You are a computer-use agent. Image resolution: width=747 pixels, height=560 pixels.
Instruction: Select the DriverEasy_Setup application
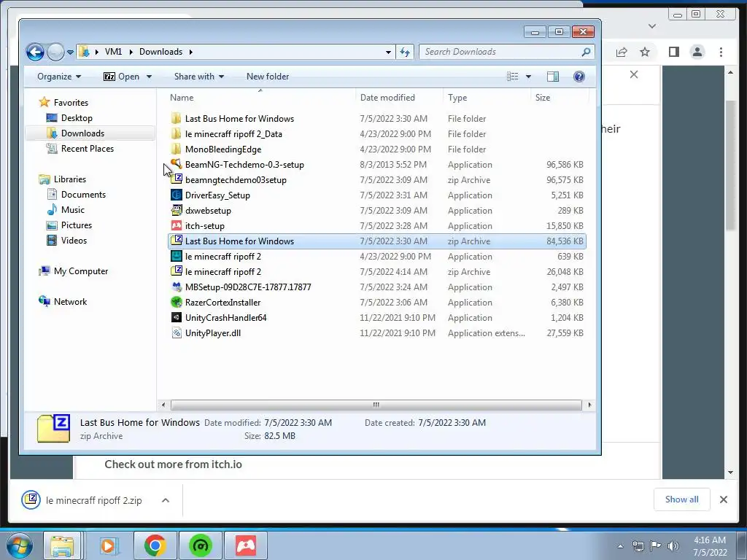pos(377,195)
